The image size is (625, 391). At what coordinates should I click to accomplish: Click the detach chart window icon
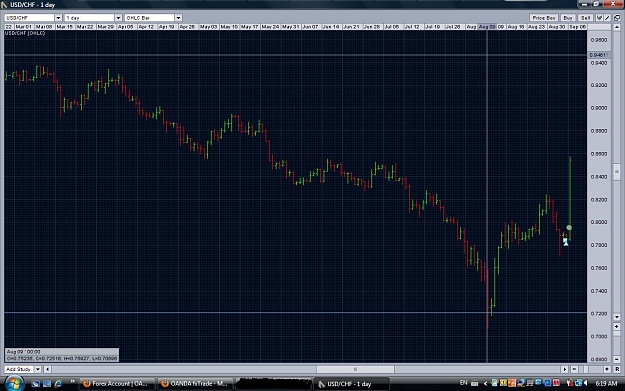[x=617, y=18]
